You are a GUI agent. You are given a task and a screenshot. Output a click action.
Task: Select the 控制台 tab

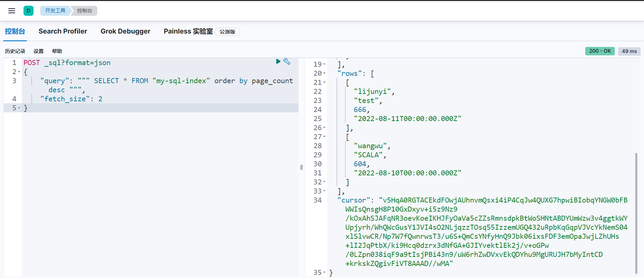click(15, 31)
